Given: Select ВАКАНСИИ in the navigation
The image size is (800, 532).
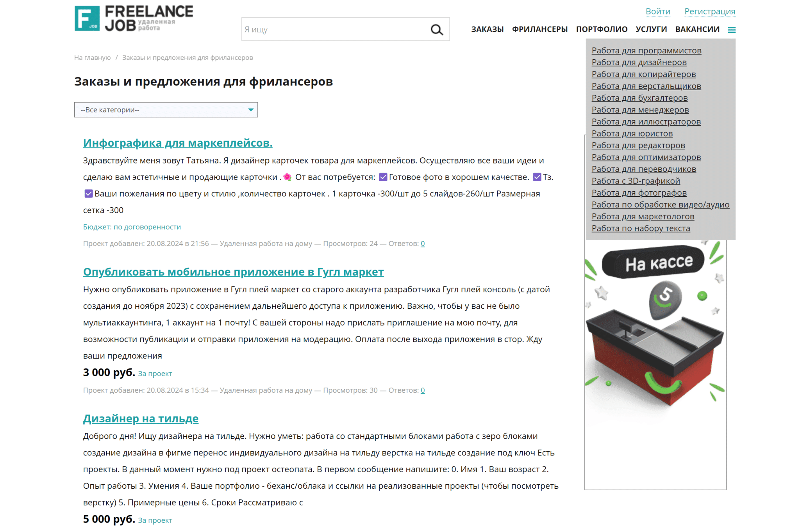Looking at the screenshot, I should point(697,30).
